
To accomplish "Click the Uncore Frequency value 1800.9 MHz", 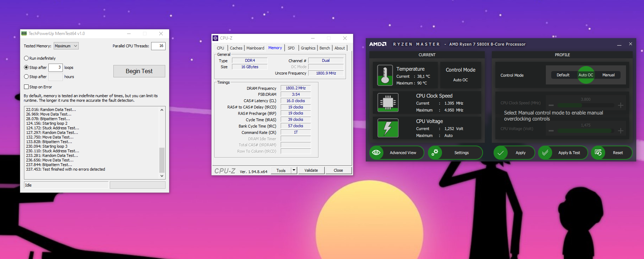I will pyautogui.click(x=326, y=73).
